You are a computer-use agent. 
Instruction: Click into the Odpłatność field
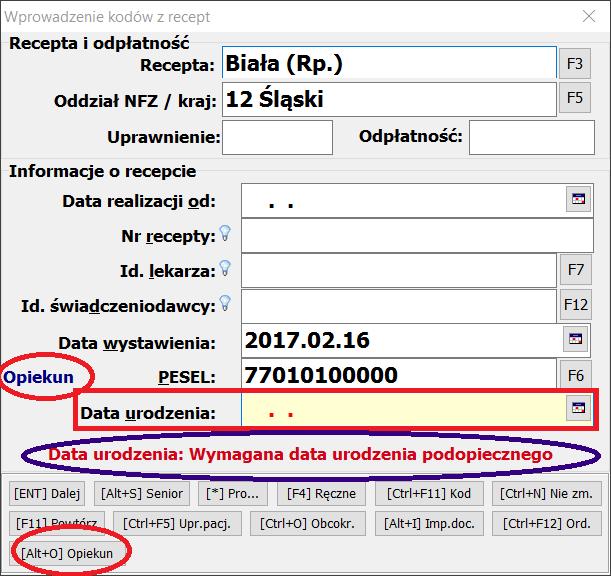pyautogui.click(x=532, y=137)
